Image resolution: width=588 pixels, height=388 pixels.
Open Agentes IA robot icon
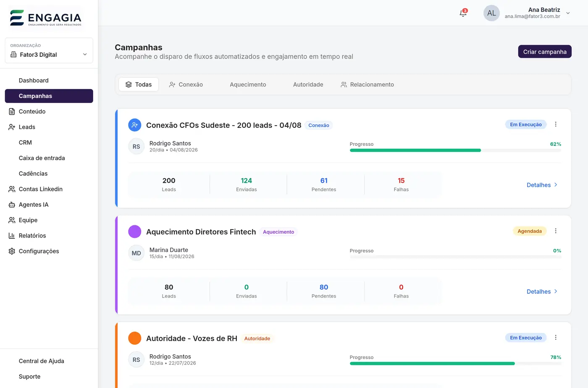(12, 205)
